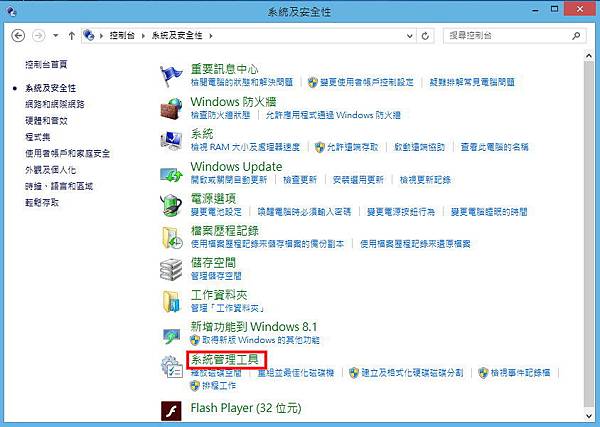Open the Windows Update heading
This screenshot has height=427, width=600.
tap(236, 166)
